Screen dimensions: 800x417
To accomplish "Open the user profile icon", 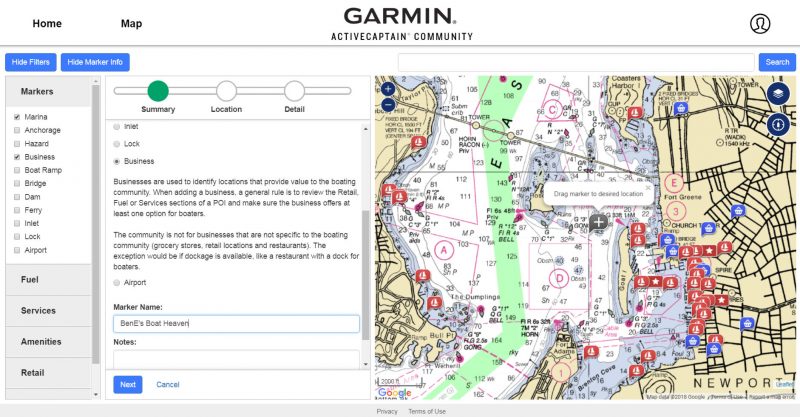I will [760, 23].
